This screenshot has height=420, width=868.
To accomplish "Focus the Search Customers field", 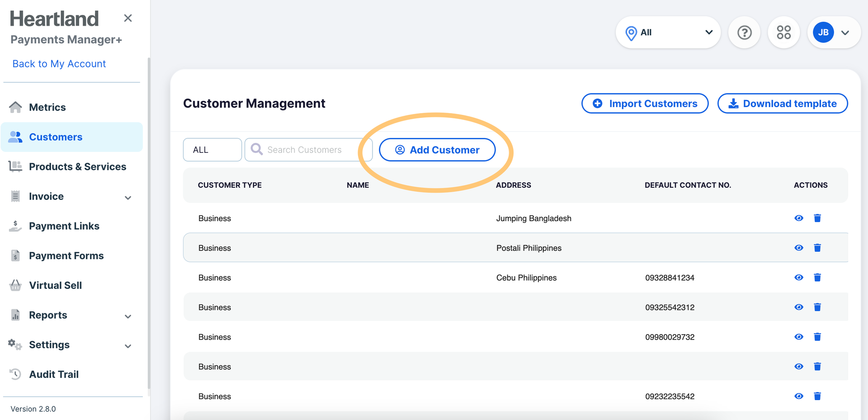I will coord(308,150).
